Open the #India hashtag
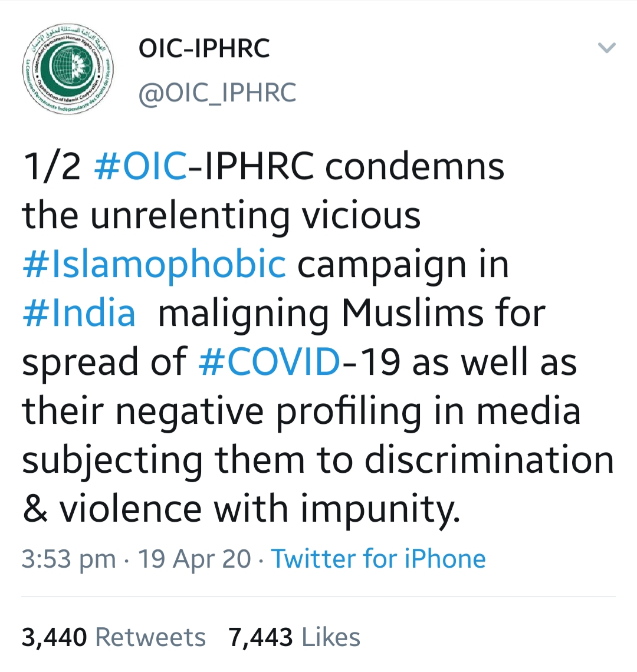 (79, 312)
